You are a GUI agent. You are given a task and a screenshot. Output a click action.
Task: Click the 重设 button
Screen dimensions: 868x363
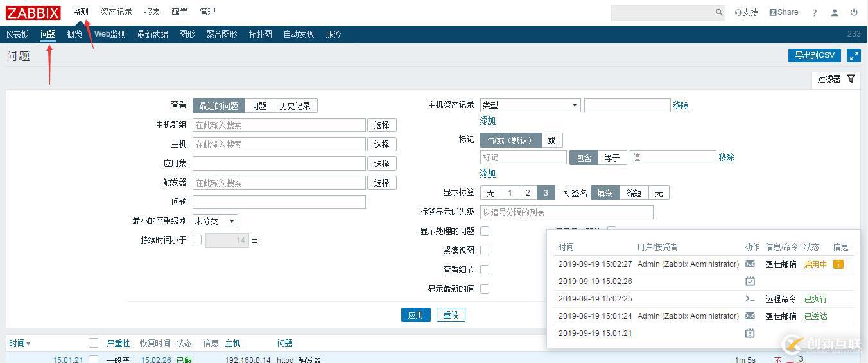[x=451, y=315]
